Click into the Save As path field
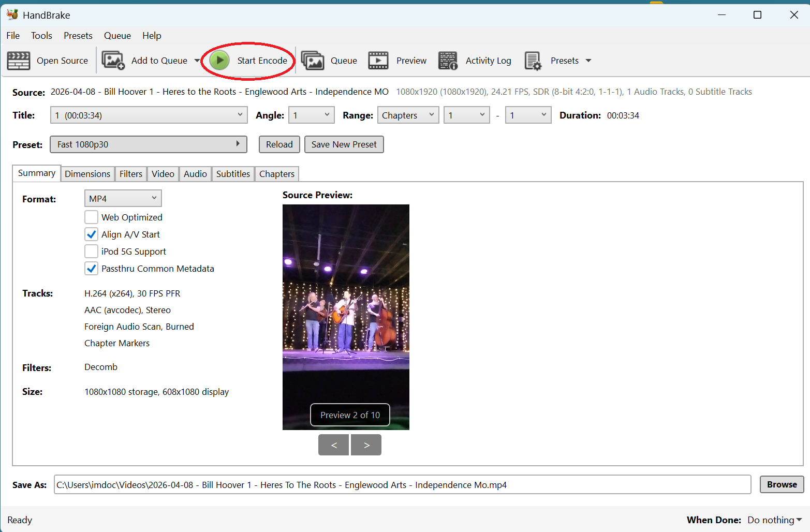This screenshot has width=810, height=532. (x=402, y=485)
